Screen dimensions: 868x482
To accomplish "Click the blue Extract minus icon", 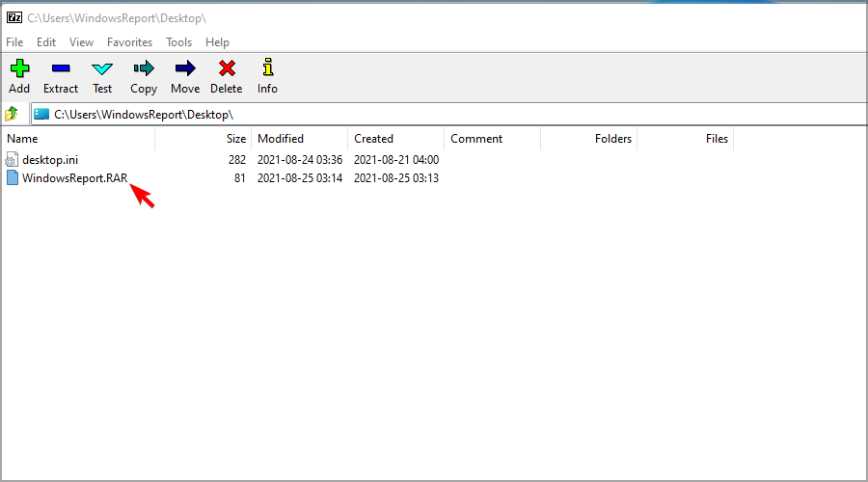I will click(61, 68).
